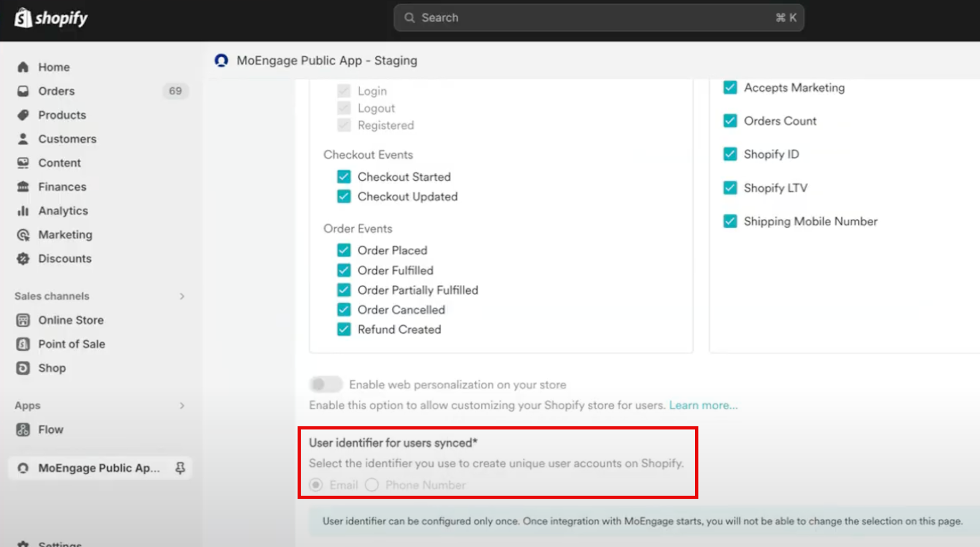Expand the Sales channels section chevron

pos(182,296)
